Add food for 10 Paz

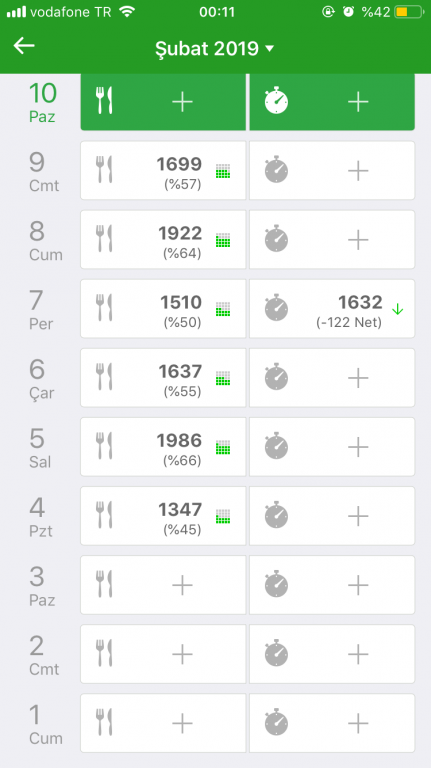(163, 102)
